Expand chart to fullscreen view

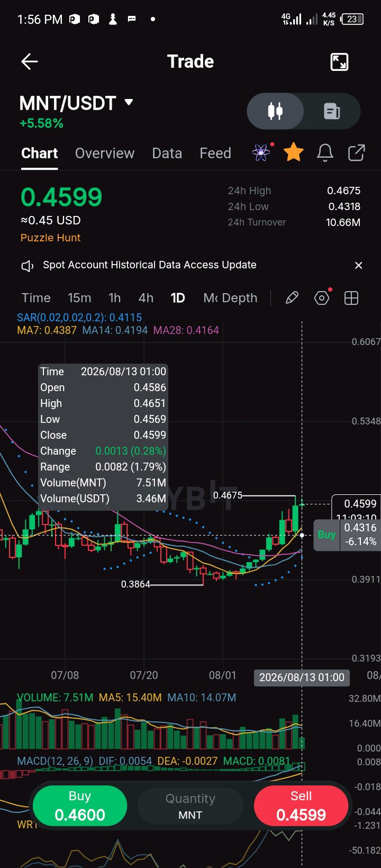339,62
